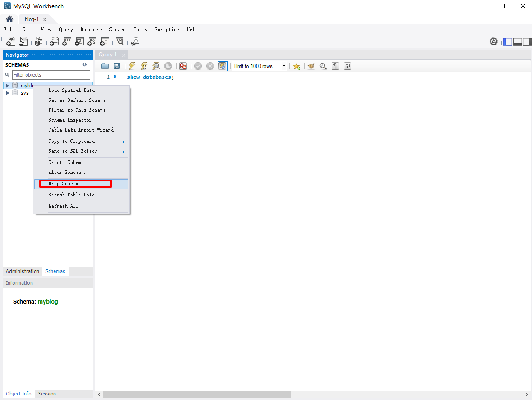Open the Query menu
Viewport: 532px width, 400px height.
[66, 30]
